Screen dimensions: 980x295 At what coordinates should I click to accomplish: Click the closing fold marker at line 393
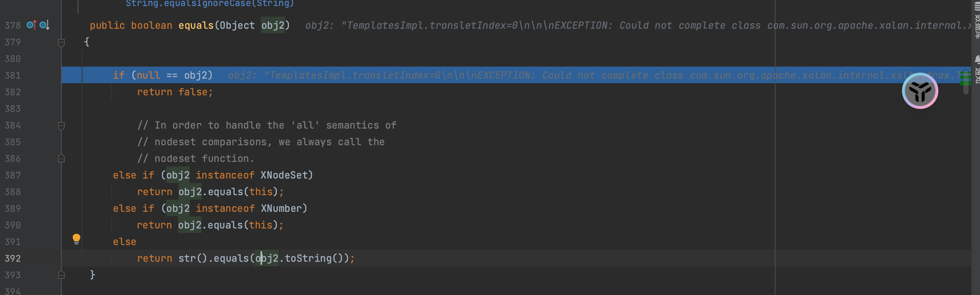tap(61, 275)
